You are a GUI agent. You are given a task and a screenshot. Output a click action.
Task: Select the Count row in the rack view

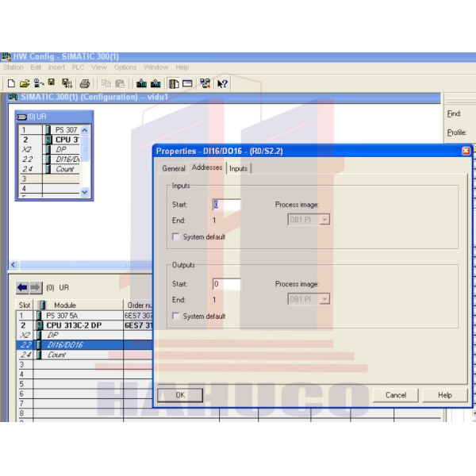[x=49, y=169]
